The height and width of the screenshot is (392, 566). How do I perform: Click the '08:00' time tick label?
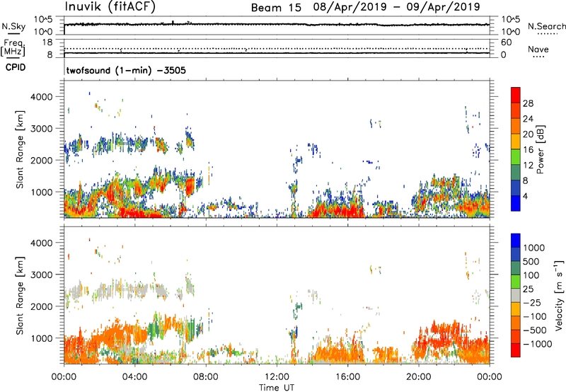click(x=206, y=377)
